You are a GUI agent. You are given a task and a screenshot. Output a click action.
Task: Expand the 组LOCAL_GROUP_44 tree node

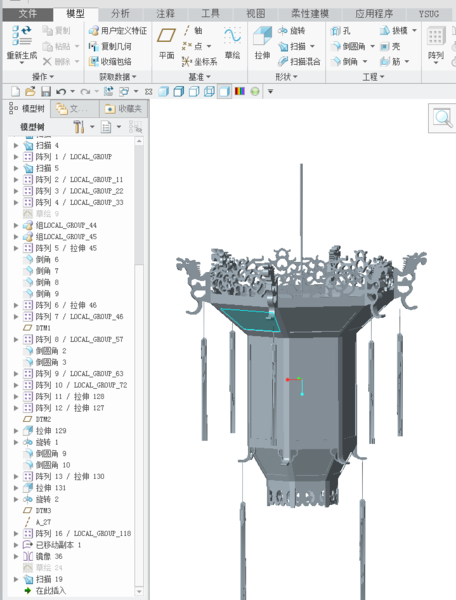[x=16, y=225]
